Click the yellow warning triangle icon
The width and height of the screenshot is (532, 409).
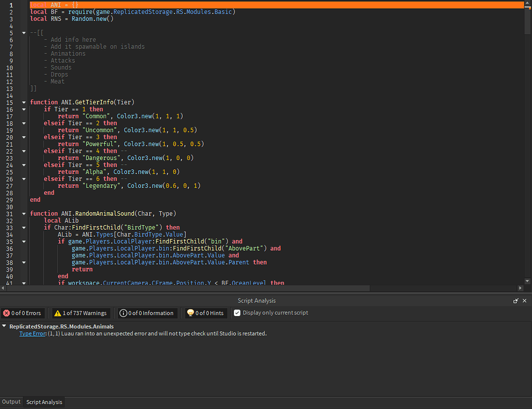click(x=58, y=313)
